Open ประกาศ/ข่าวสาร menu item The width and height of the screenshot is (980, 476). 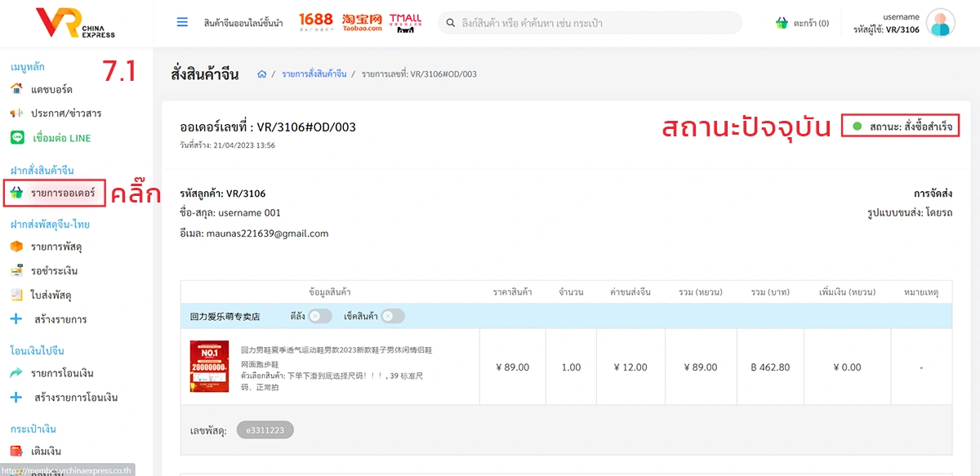pos(66,113)
